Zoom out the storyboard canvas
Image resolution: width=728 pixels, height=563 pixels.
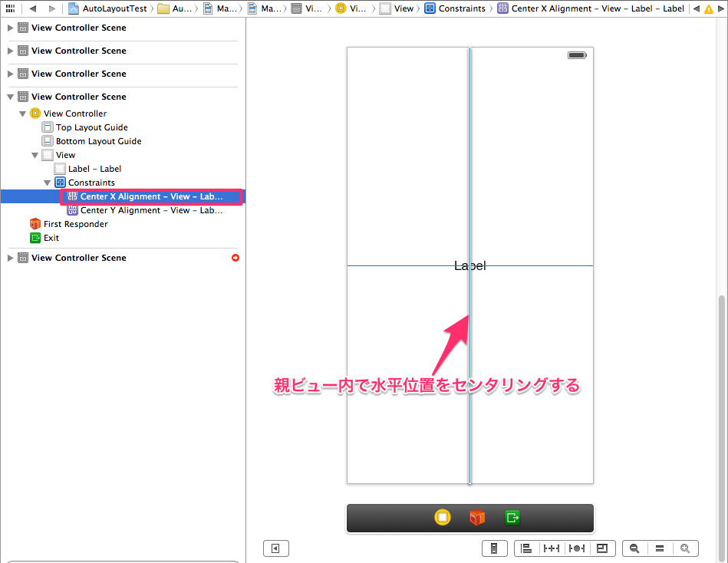click(634, 548)
